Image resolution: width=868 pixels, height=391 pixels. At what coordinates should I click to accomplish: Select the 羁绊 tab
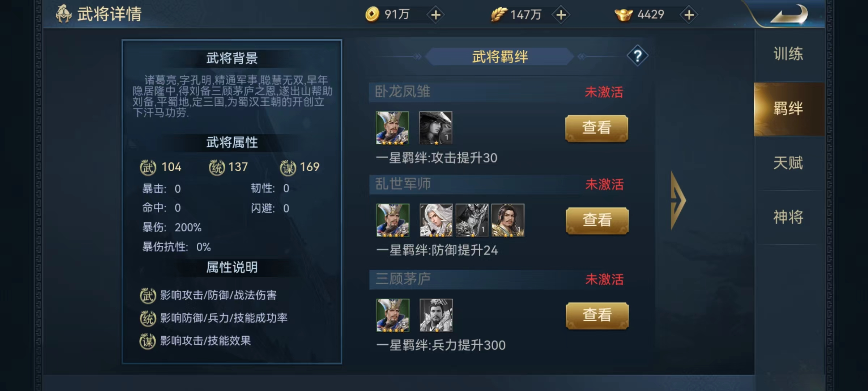tap(788, 109)
